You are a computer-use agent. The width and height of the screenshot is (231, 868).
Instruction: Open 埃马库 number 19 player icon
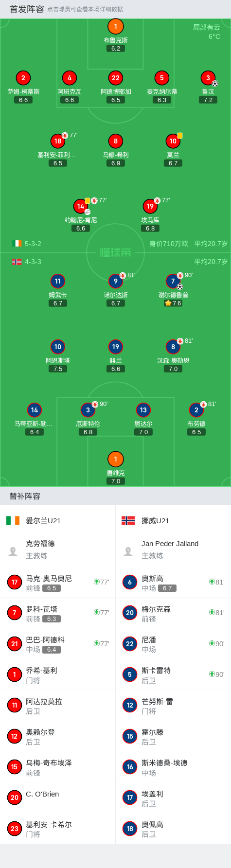pos(150,206)
